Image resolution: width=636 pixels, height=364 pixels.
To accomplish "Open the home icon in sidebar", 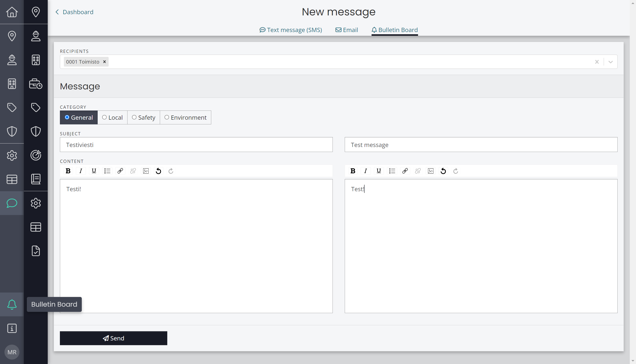I will (12, 12).
